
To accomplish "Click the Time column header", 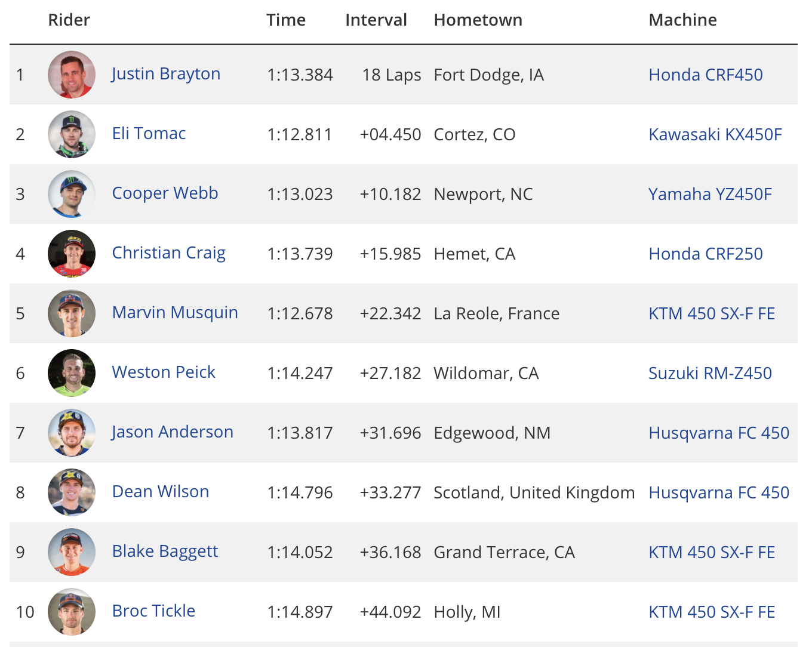I will tap(286, 20).
